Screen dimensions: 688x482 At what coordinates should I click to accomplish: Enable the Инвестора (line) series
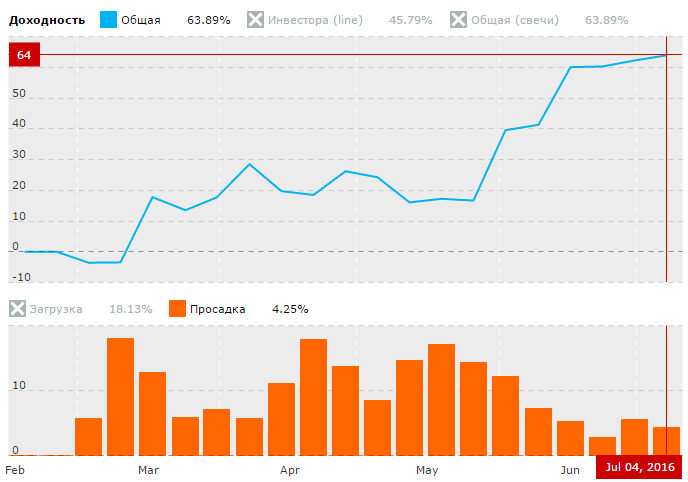coord(256,20)
